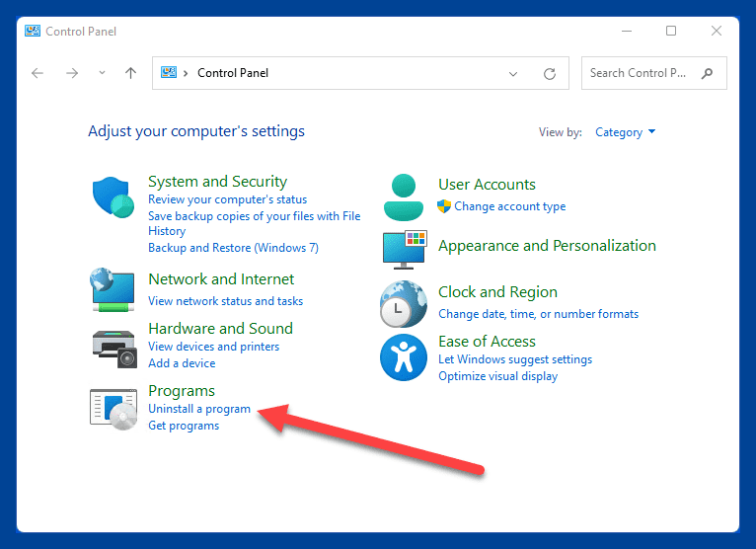Click Let Windows suggest settings
Image resolution: width=756 pixels, height=549 pixels.
[x=515, y=359]
